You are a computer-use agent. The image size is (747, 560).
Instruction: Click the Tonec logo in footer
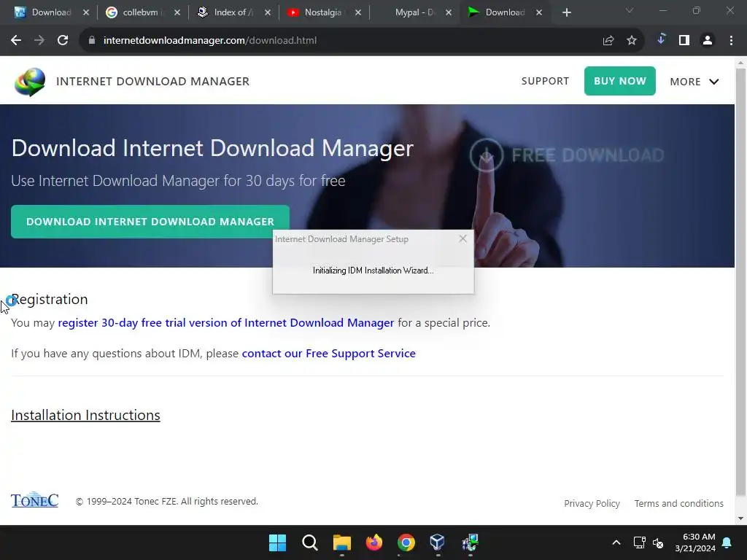pos(34,500)
